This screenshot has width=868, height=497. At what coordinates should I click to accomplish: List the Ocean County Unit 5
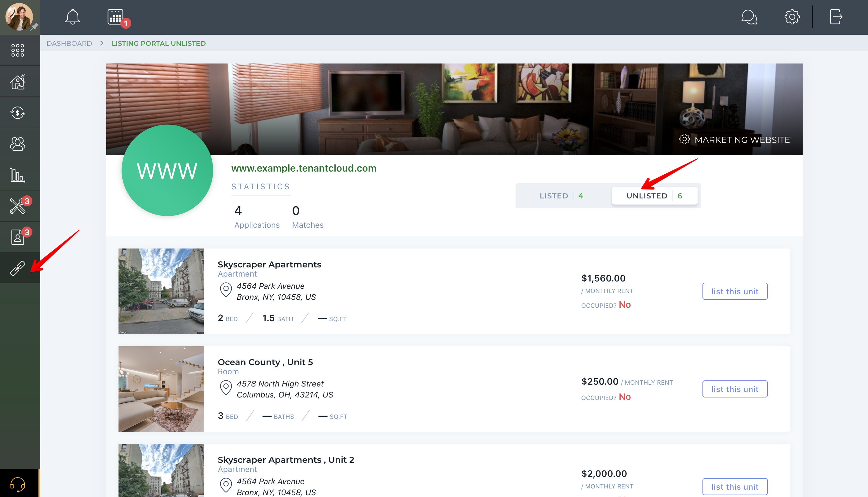[x=735, y=389]
